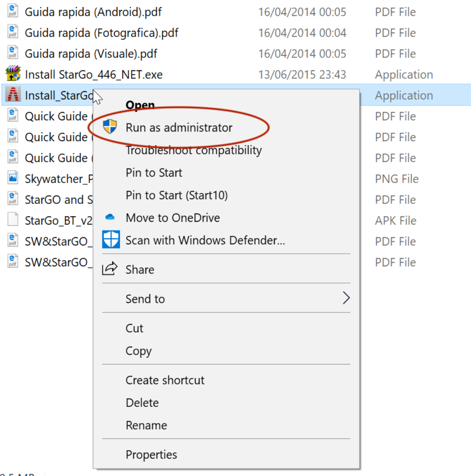This screenshot has width=471, height=476.
Task: Click the Application type of Install StarGo_446_NET.exe
Action: coord(404,75)
